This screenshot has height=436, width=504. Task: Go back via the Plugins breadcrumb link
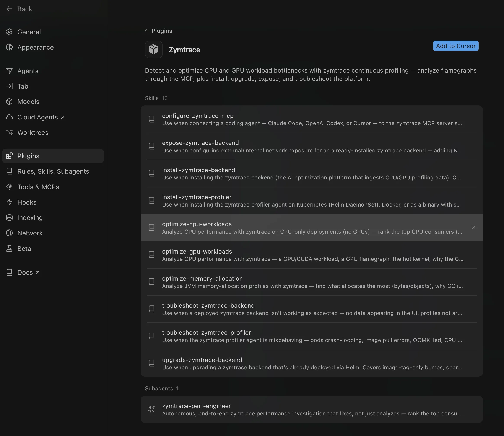[159, 31]
